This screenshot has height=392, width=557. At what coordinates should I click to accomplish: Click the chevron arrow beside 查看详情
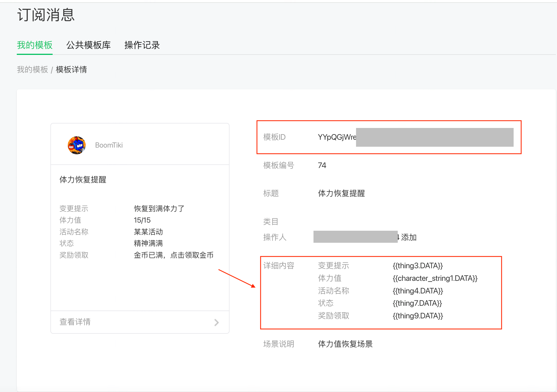click(x=216, y=322)
